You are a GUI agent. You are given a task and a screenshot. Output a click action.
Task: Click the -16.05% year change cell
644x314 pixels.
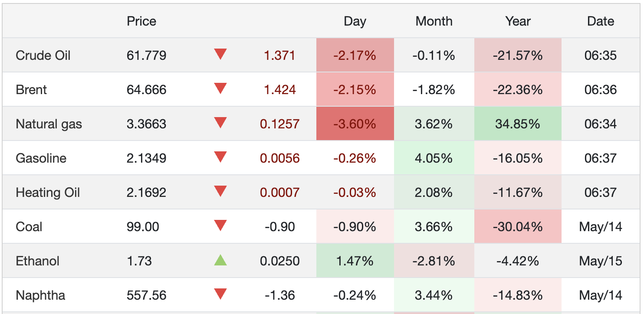(x=518, y=158)
